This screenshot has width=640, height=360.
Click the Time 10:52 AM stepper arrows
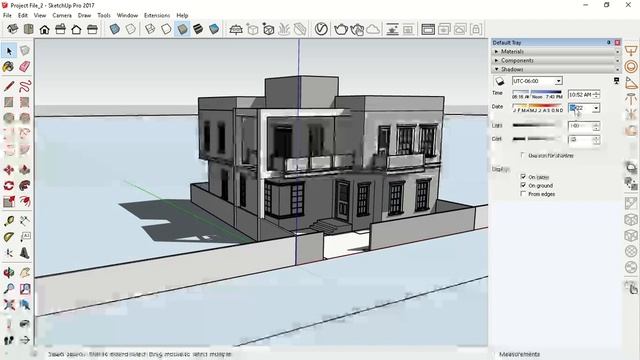(x=596, y=95)
